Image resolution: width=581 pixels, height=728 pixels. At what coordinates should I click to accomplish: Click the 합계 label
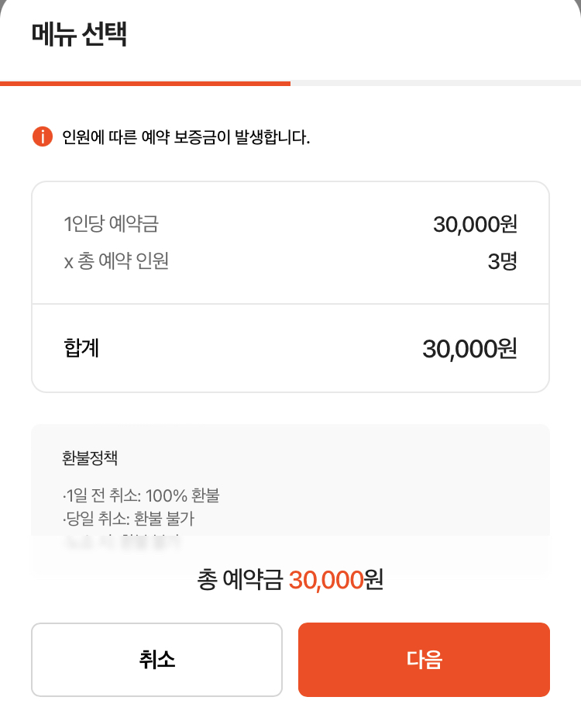81,348
